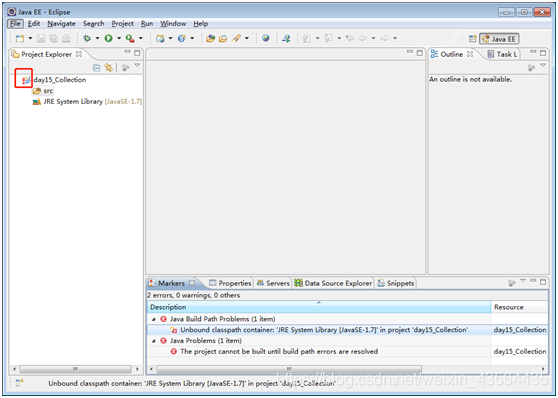This screenshot has width=558, height=398.
Task: Click the Project Explorer horizontal scrollbar
Action: 75,369
